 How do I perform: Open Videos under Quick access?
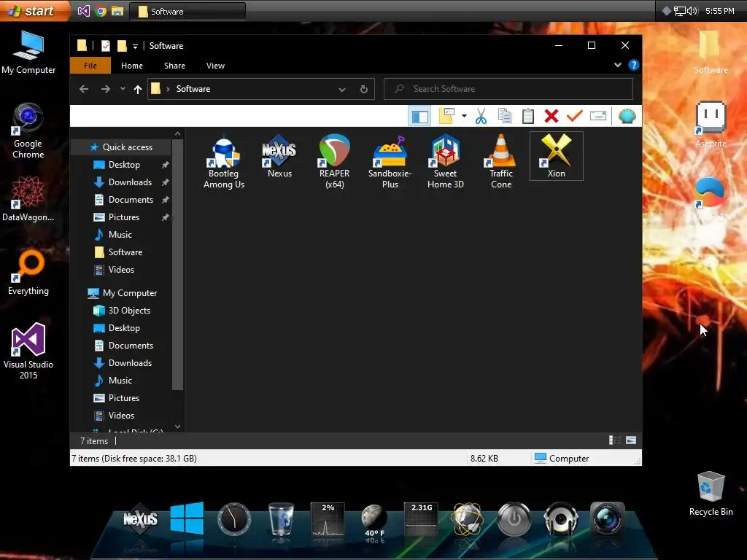(121, 270)
